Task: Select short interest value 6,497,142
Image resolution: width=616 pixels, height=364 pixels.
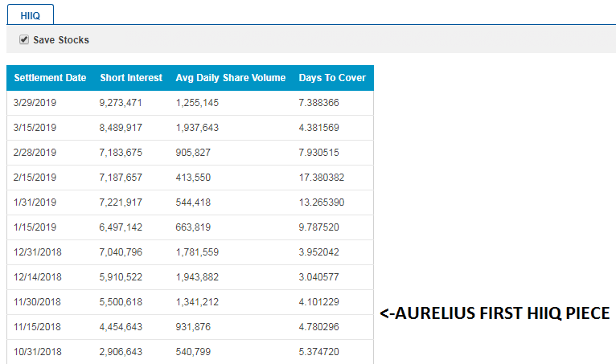Action: point(121,227)
